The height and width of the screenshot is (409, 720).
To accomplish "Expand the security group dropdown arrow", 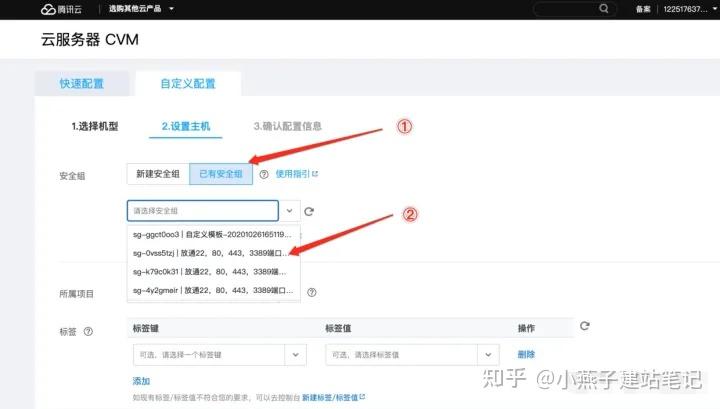I will click(289, 211).
